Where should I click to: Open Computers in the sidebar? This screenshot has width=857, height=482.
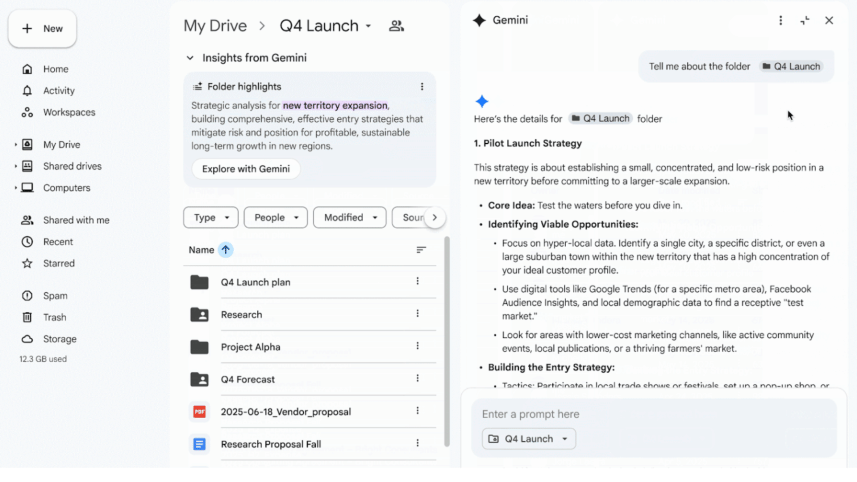pyautogui.click(x=67, y=187)
